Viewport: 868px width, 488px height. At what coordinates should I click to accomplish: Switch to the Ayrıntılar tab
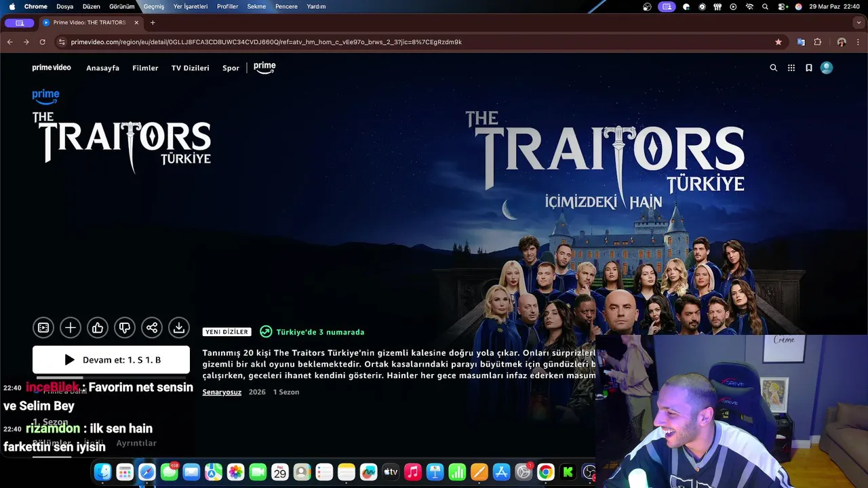pyautogui.click(x=136, y=443)
